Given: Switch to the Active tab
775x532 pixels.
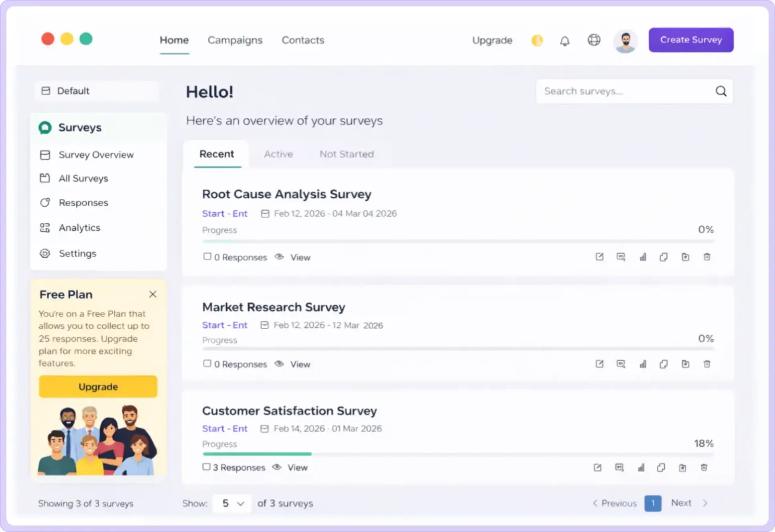Looking at the screenshot, I should click(x=278, y=154).
